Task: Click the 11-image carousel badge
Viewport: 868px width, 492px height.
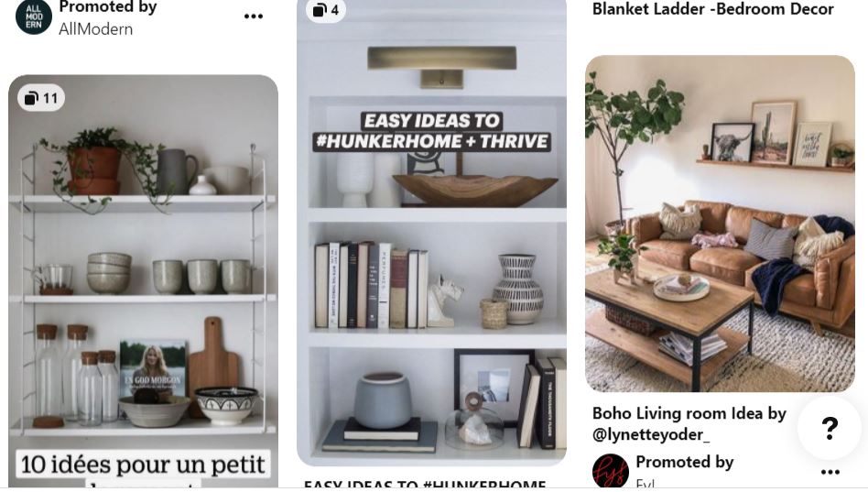Action: [41, 98]
